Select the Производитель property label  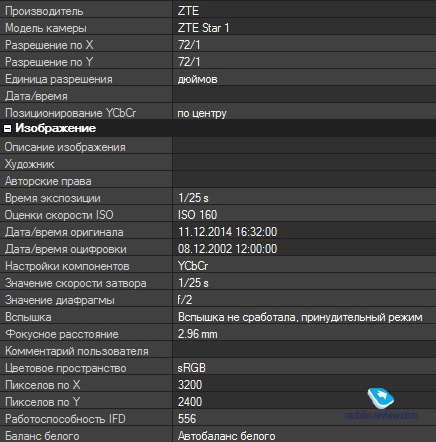tap(44, 11)
